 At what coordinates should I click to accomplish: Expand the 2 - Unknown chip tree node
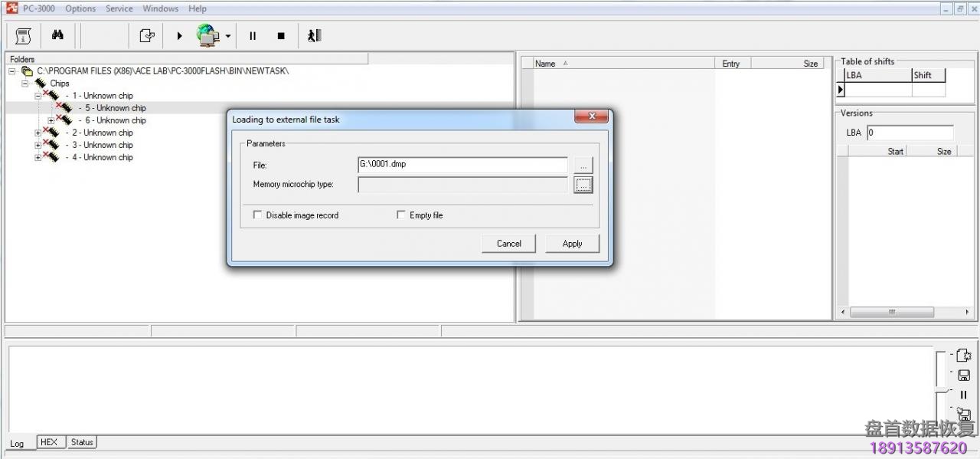(38, 133)
